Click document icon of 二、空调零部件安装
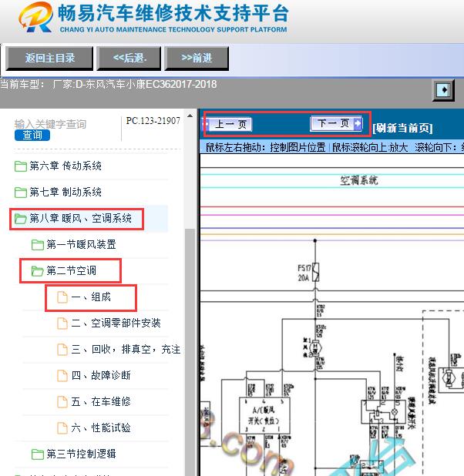The height and width of the screenshot is (476, 464). click(62, 323)
